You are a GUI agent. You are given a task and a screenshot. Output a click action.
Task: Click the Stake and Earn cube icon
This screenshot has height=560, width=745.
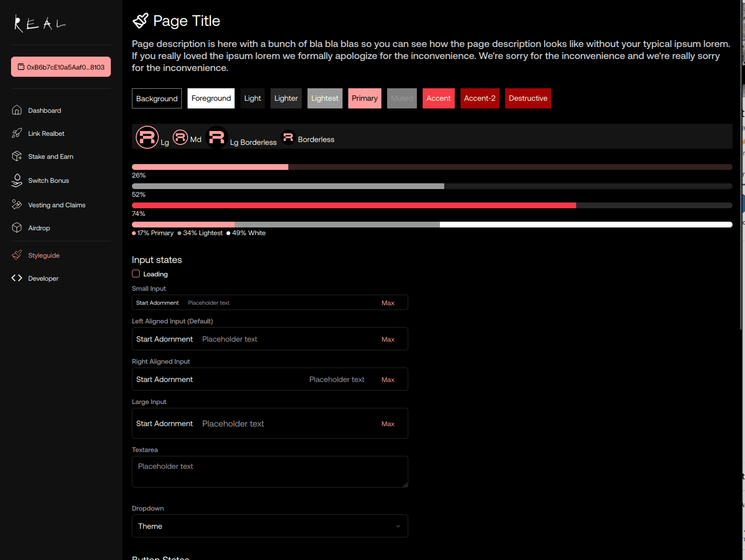(x=17, y=156)
